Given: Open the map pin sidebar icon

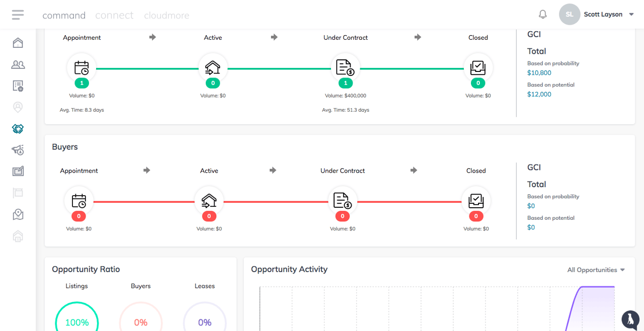Looking at the screenshot, I should [18, 214].
